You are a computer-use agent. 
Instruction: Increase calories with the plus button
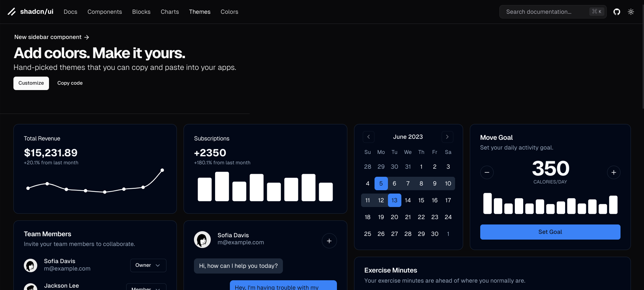point(614,172)
